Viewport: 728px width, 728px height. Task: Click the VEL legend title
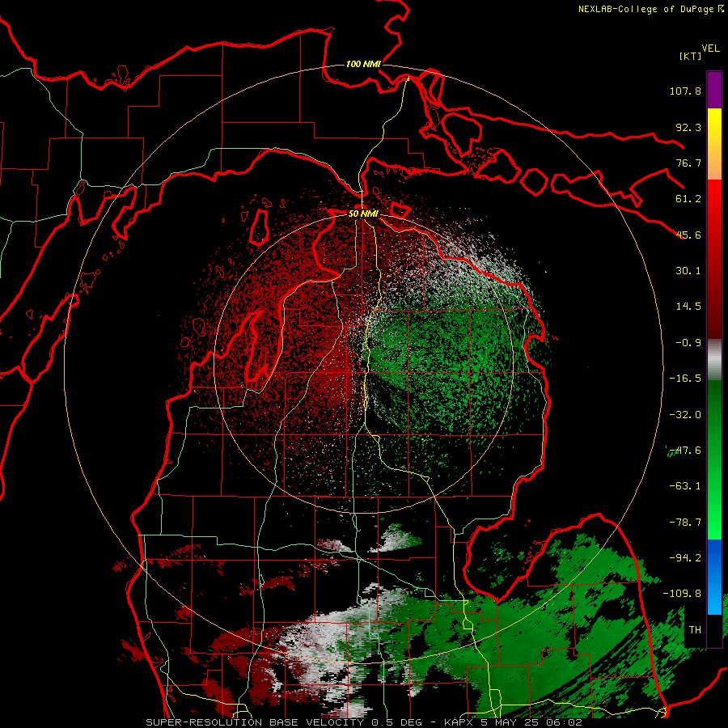[x=710, y=49]
